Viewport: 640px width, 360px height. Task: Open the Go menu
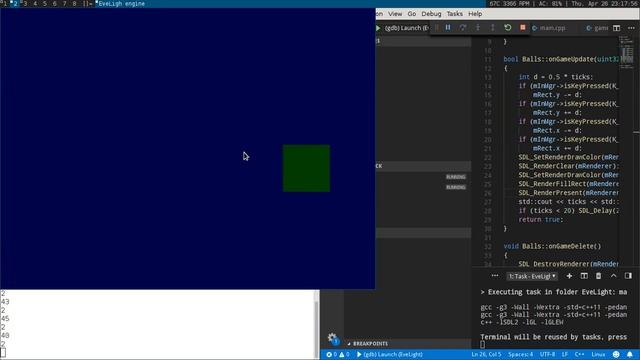pyautogui.click(x=411, y=13)
